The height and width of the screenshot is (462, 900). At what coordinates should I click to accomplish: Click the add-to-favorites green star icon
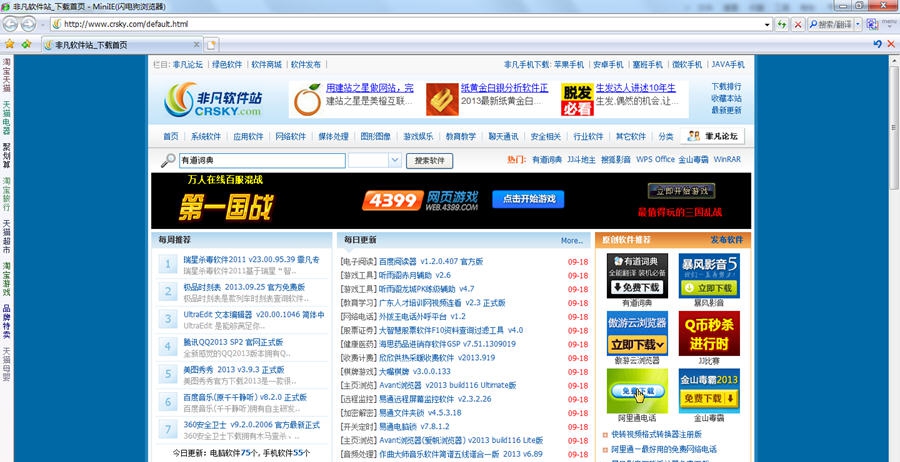click(26, 44)
